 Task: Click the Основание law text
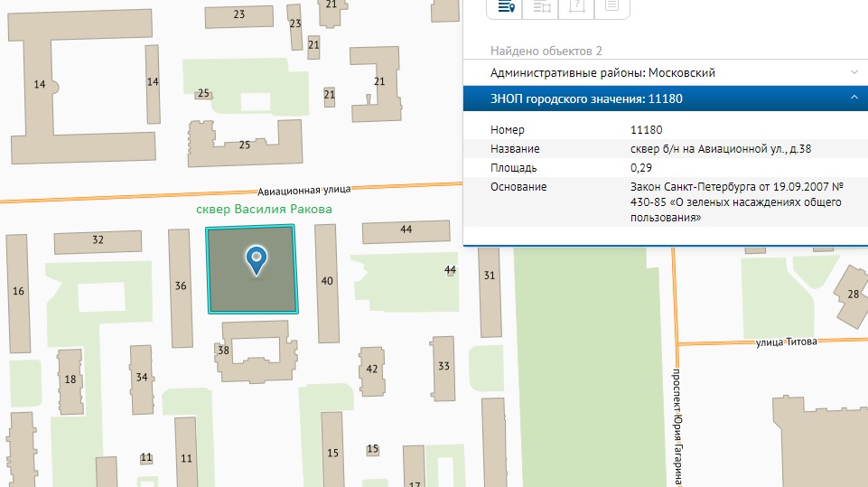point(736,202)
